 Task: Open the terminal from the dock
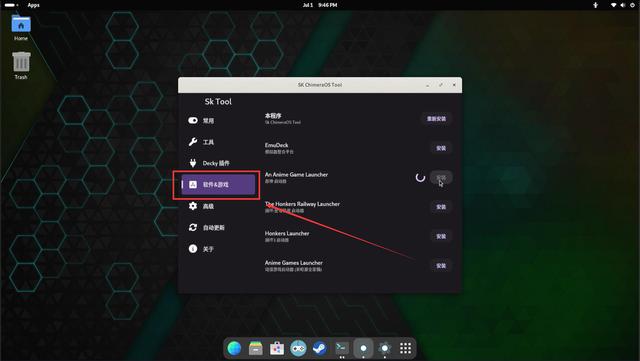tap(341, 348)
